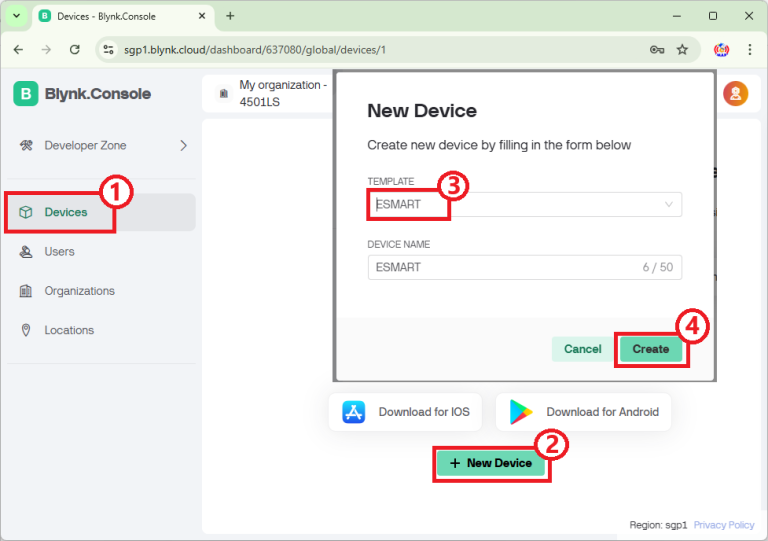This screenshot has width=768, height=541.
Task: Reload the page
Action: [x=74, y=49]
